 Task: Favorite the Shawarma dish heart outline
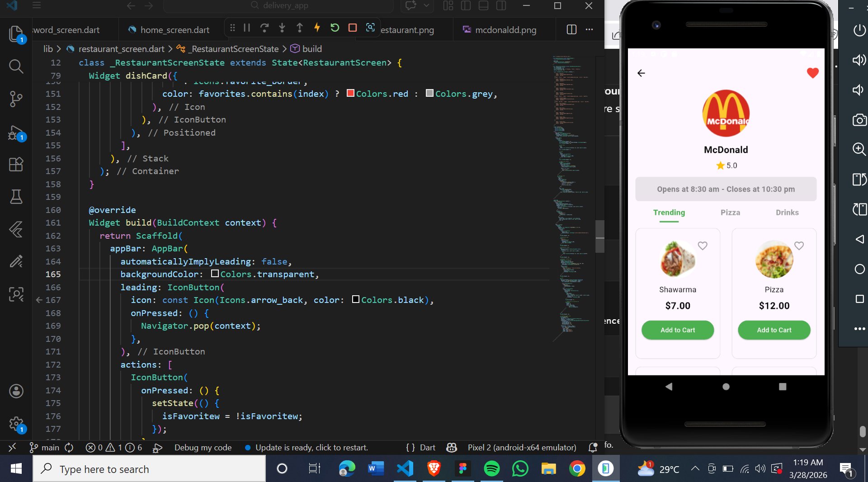(x=702, y=246)
